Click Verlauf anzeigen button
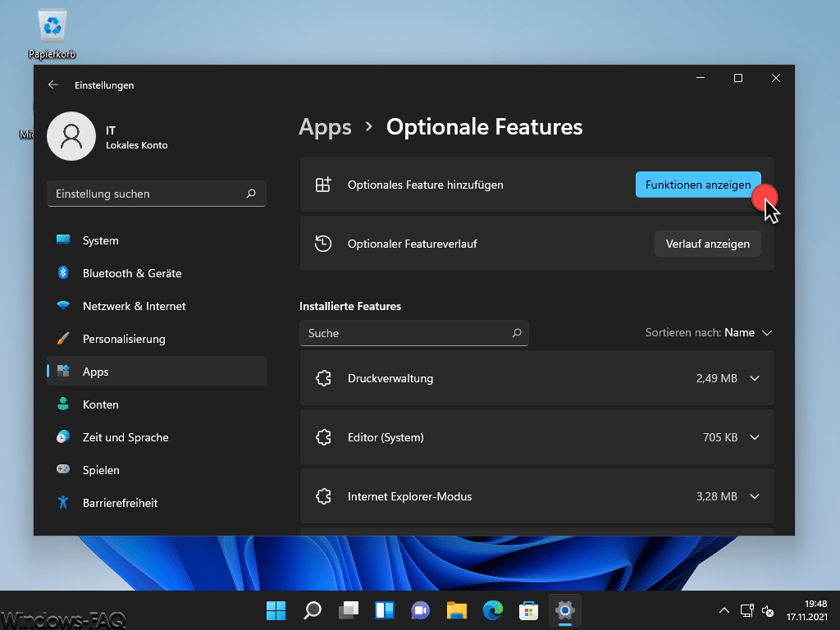This screenshot has width=840, height=630. coord(707,244)
